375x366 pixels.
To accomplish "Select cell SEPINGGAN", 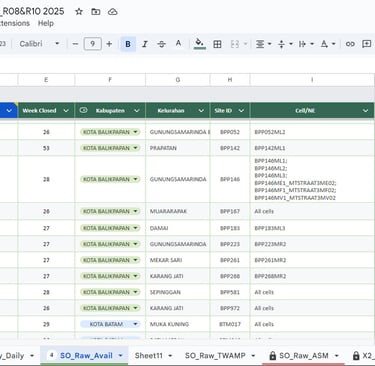I will point(178,292).
